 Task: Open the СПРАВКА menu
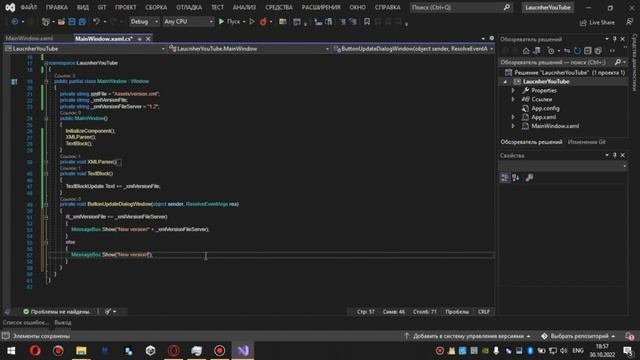(x=387, y=7)
